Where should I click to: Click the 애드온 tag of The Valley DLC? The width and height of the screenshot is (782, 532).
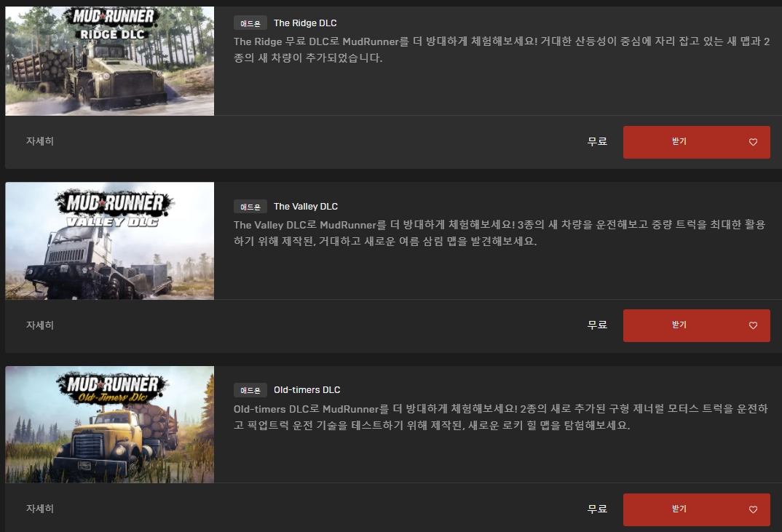coord(250,207)
